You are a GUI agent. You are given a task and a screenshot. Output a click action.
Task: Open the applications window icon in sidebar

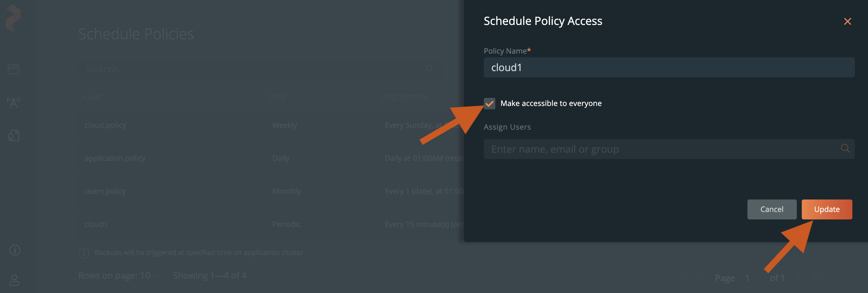[x=13, y=69]
